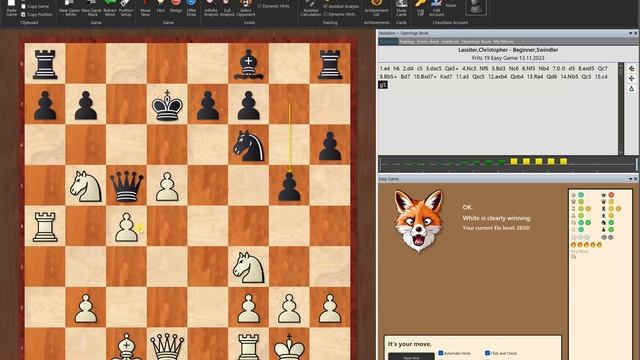
Task: Start a New Game as Black
Action: [x=91, y=8]
